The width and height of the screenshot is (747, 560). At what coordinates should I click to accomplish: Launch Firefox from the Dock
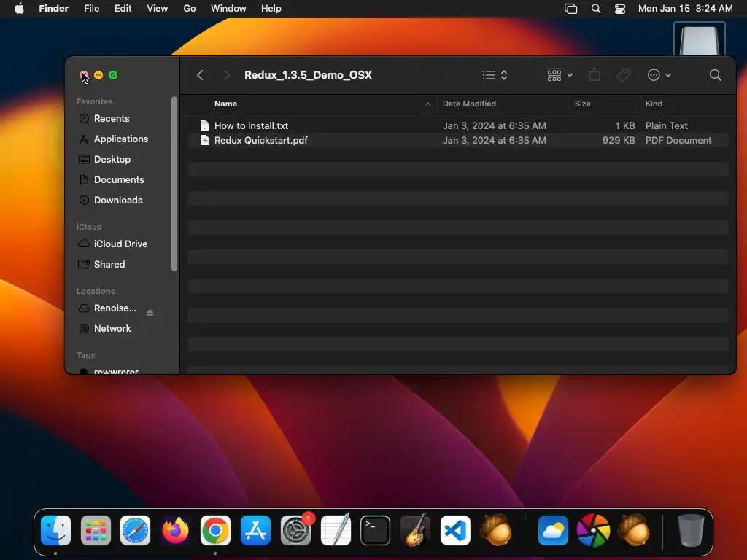(175, 531)
